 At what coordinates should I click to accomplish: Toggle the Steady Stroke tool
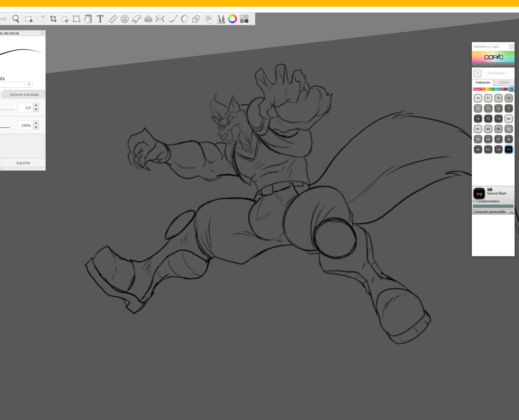point(173,19)
